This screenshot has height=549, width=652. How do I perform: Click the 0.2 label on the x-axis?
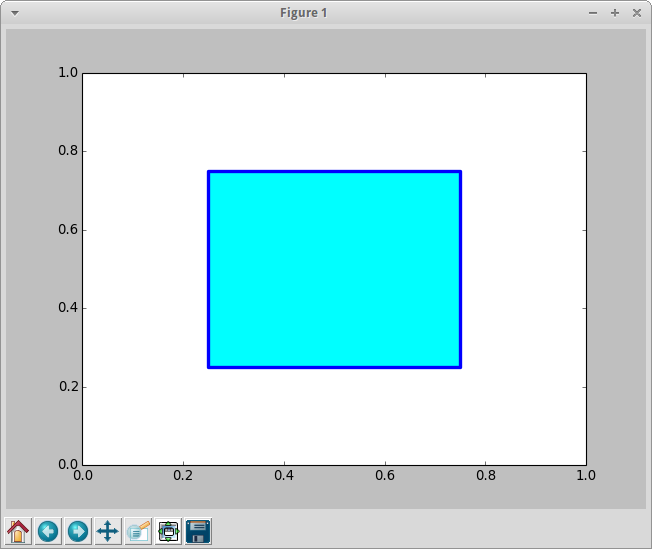pyautogui.click(x=183, y=475)
